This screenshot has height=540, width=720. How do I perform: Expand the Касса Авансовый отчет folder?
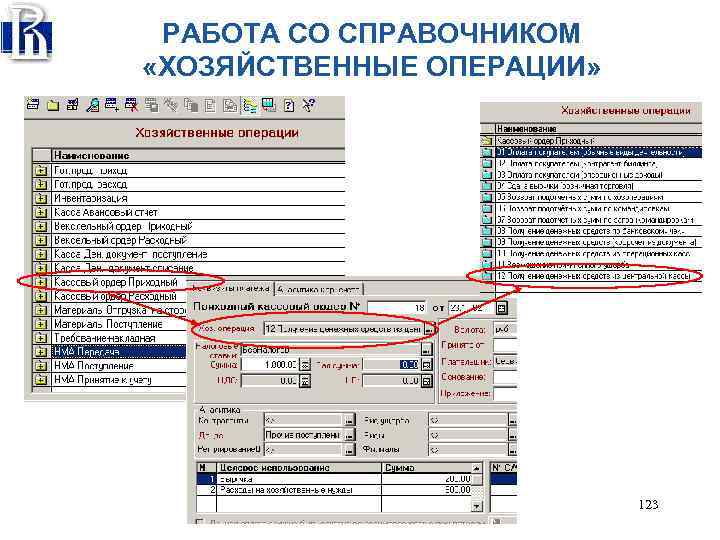coord(41,212)
